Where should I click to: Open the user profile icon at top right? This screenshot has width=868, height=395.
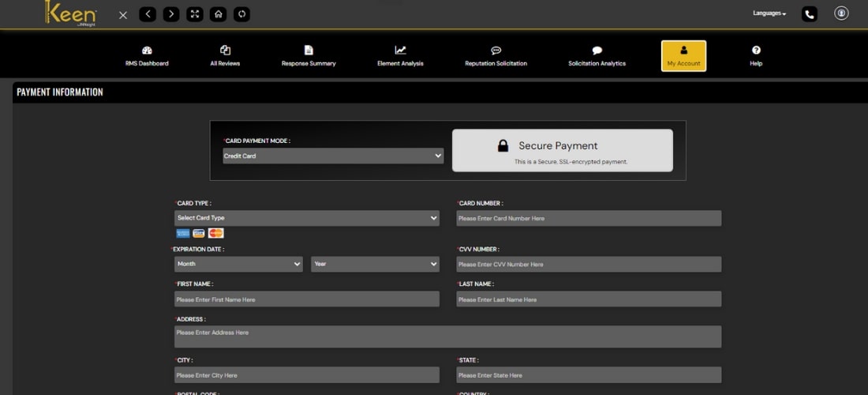point(841,13)
